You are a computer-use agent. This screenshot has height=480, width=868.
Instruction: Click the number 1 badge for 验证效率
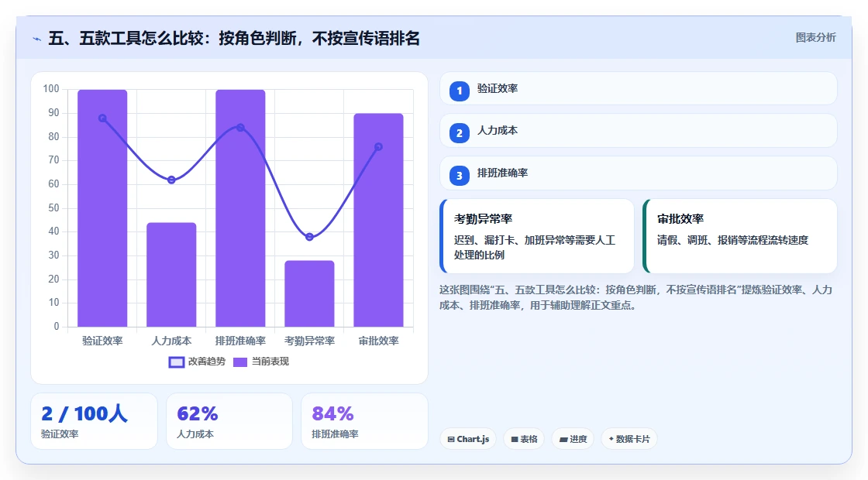pyautogui.click(x=460, y=91)
